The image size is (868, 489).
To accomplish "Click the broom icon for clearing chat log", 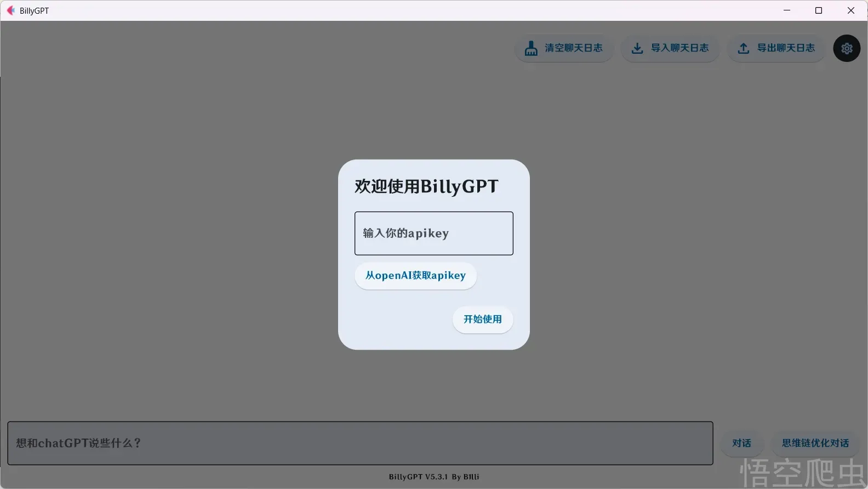I will point(531,48).
